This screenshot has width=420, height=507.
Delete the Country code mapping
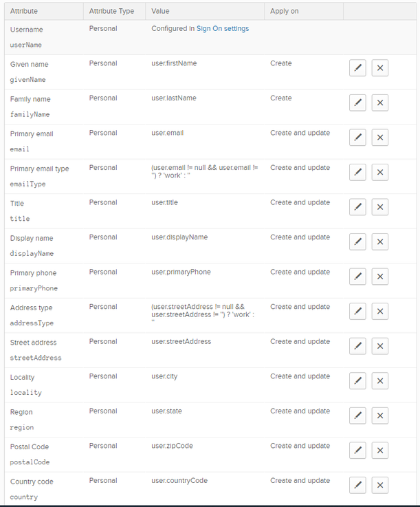380,485
